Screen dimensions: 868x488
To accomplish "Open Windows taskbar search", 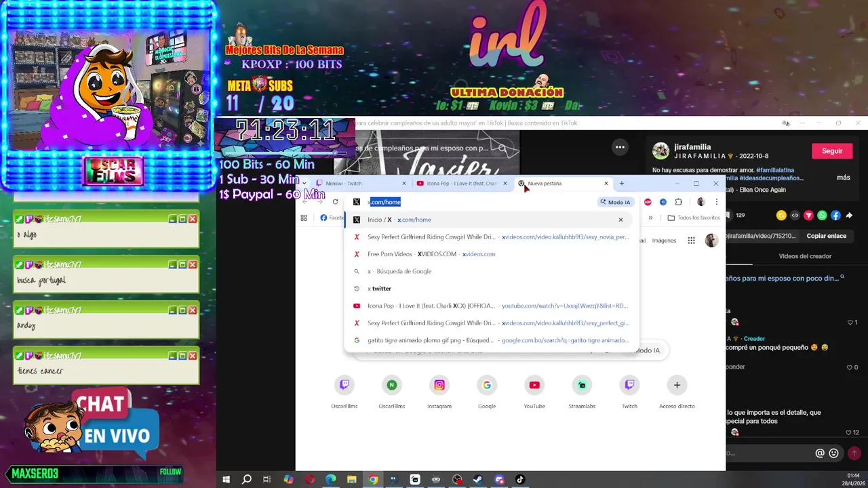I will click(247, 479).
